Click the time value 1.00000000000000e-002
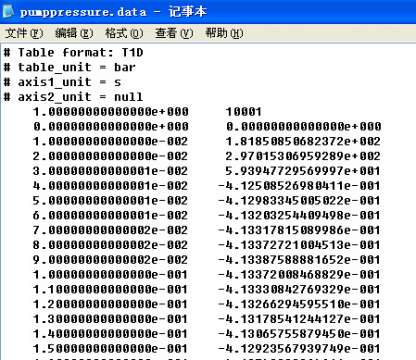The height and width of the screenshot is (360, 416). coord(111,141)
